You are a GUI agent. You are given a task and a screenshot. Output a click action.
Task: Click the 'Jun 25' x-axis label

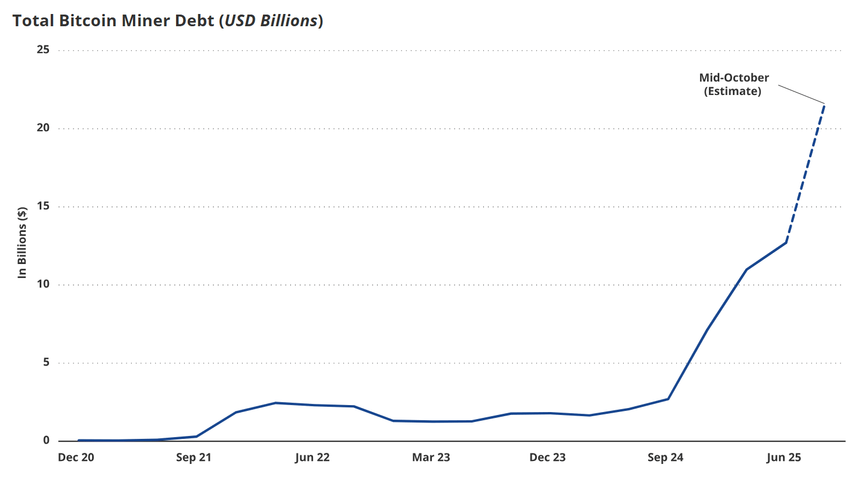coord(783,458)
